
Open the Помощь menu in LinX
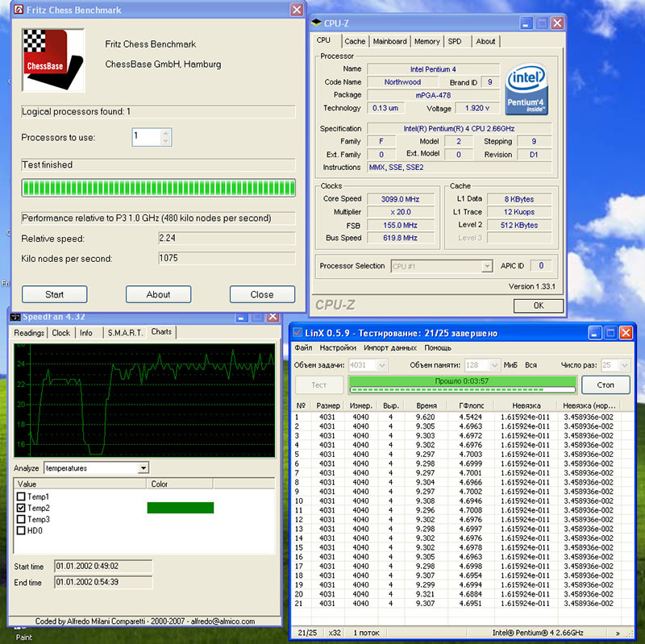438,347
